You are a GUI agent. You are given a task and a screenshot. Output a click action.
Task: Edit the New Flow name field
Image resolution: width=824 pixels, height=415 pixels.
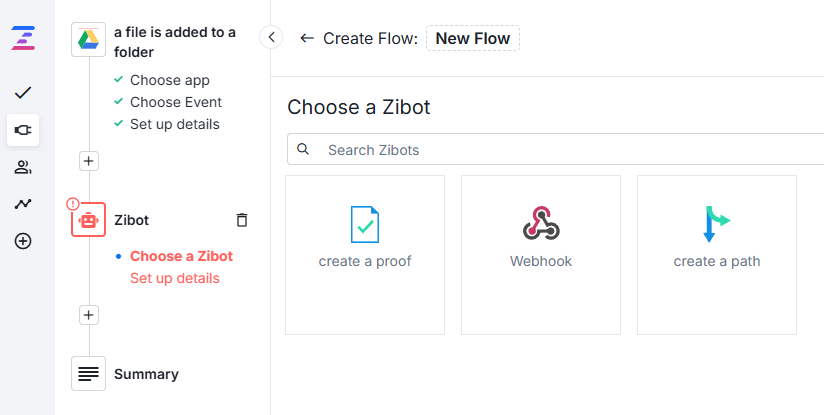point(472,39)
